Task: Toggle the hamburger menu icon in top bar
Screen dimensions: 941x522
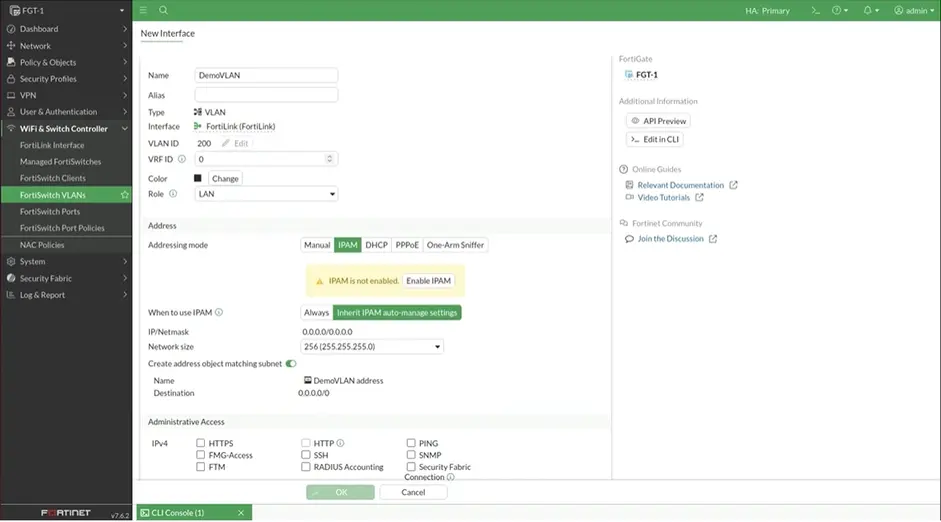Action: pyautogui.click(x=143, y=10)
